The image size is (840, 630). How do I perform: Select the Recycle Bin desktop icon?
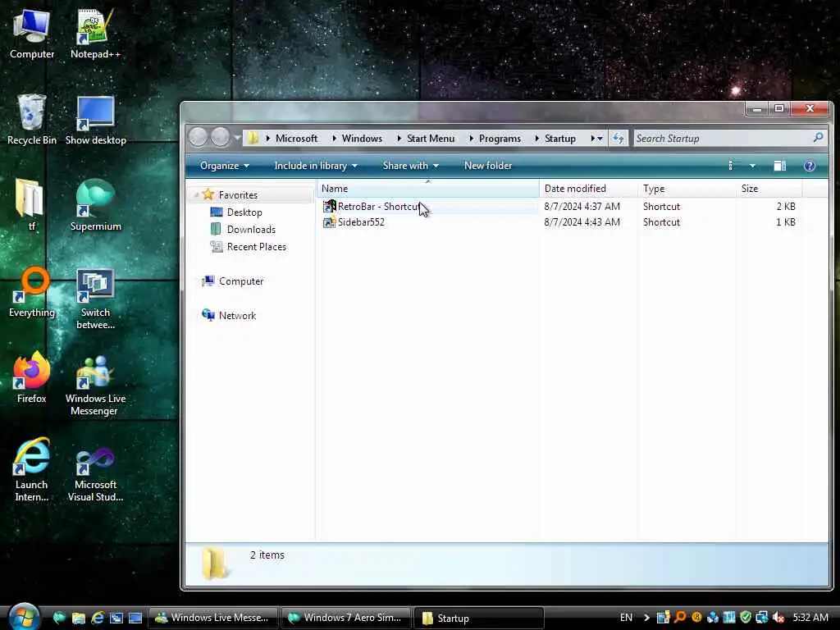coord(32,119)
